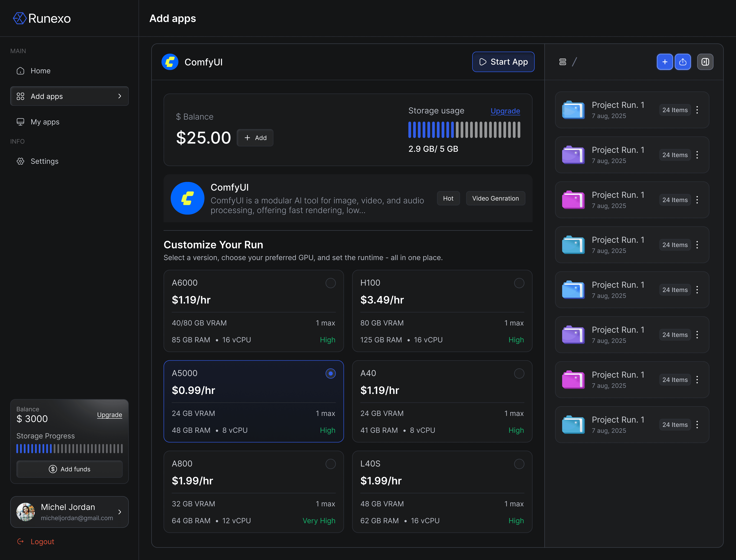Click the pink folder icon, third project
736x560 pixels.
click(573, 200)
